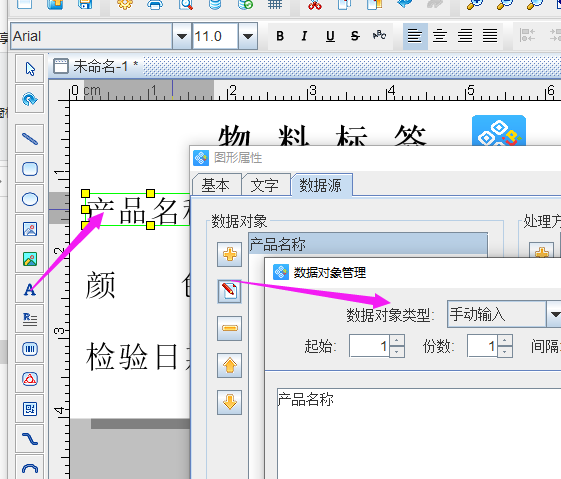Switch to the 基本 tab
This screenshot has height=479, width=561.
point(215,186)
